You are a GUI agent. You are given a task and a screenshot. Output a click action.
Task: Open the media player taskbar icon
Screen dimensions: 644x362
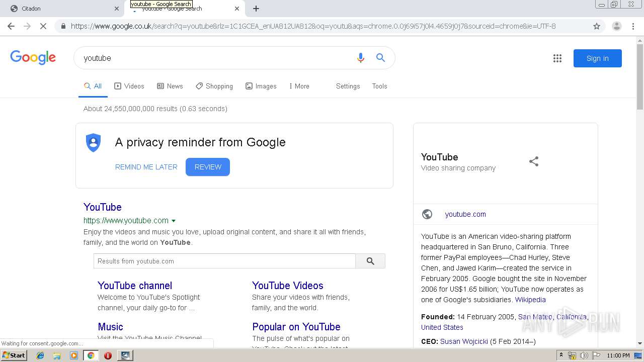coord(74,355)
